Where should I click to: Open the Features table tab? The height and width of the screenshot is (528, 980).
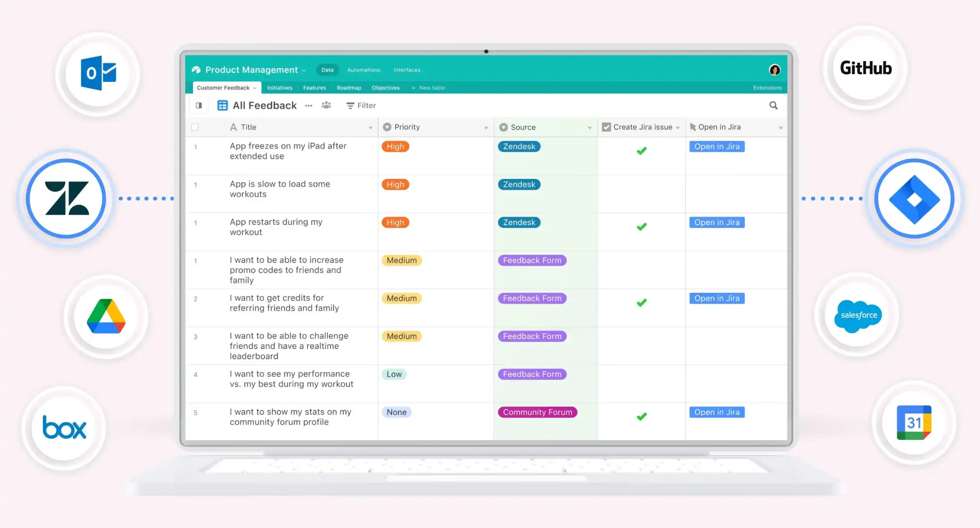coord(314,88)
